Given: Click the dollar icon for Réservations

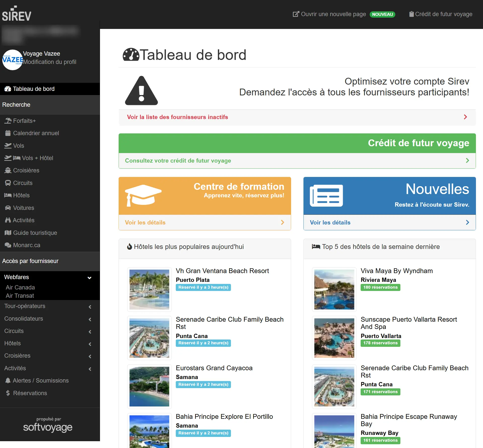Looking at the screenshot, I should (x=8, y=393).
